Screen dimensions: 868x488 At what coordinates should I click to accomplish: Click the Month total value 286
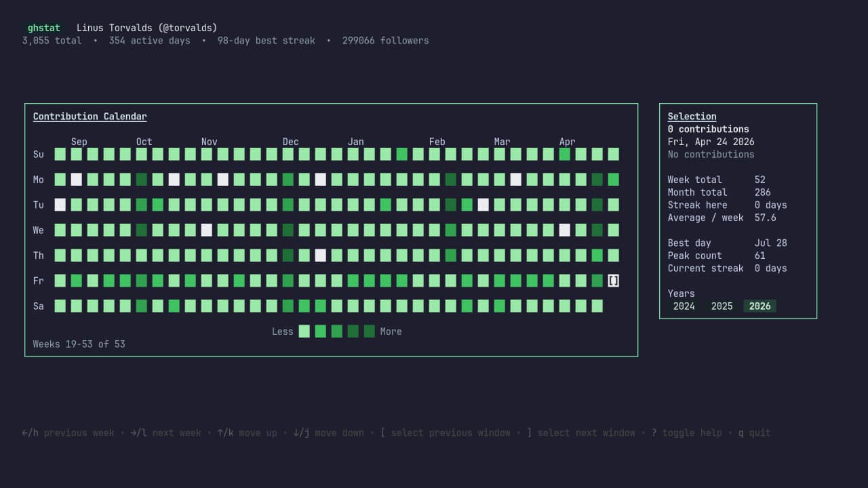click(x=762, y=192)
